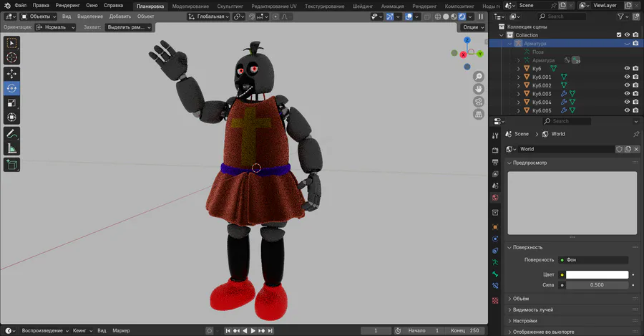Jump to the animation end frame

point(270,331)
